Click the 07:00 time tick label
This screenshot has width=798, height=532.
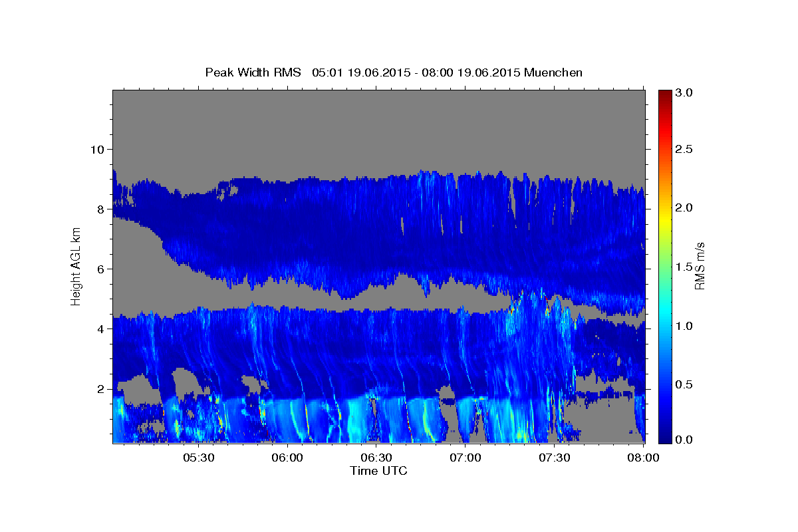coord(465,458)
